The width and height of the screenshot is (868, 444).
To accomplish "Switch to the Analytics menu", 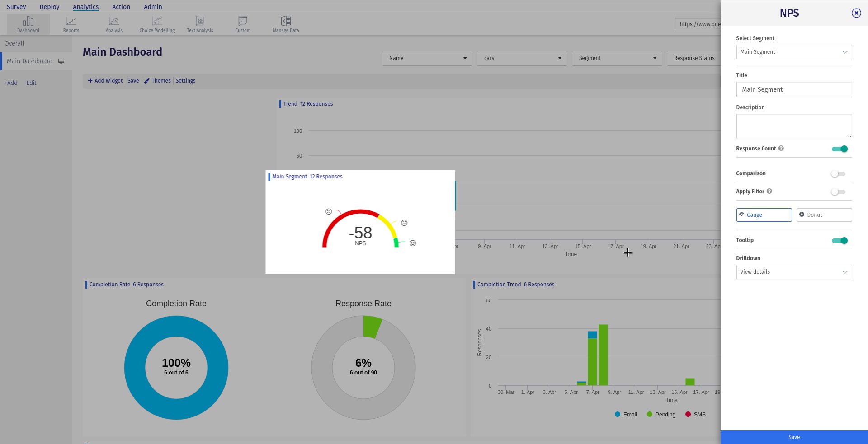I will click(85, 7).
